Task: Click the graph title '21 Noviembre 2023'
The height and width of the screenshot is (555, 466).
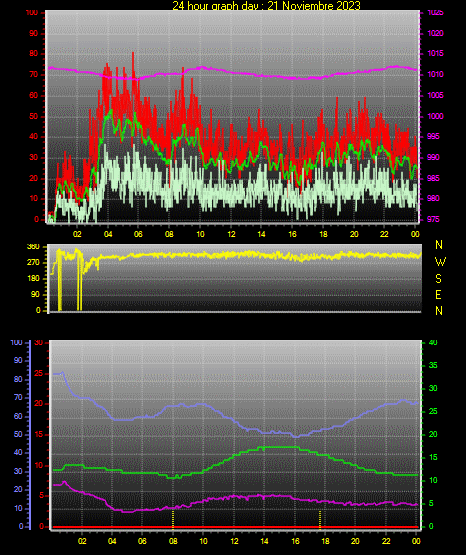Action: point(314,6)
